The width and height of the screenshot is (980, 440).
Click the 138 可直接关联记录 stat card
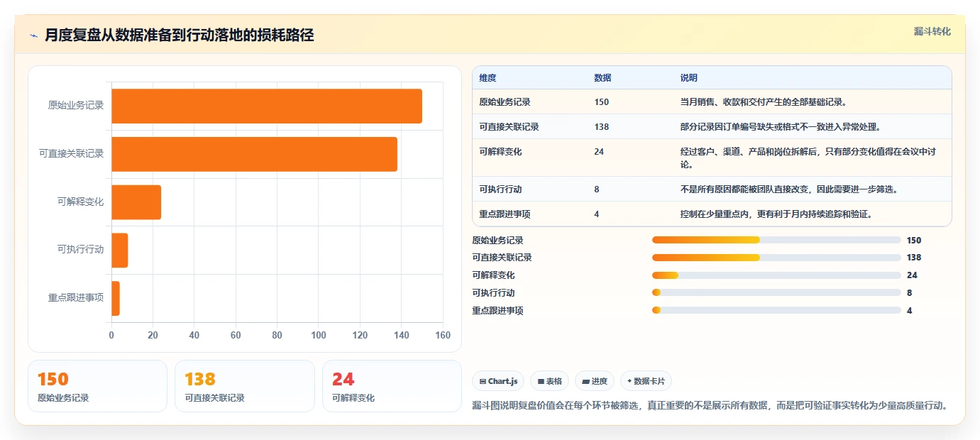pos(245,386)
